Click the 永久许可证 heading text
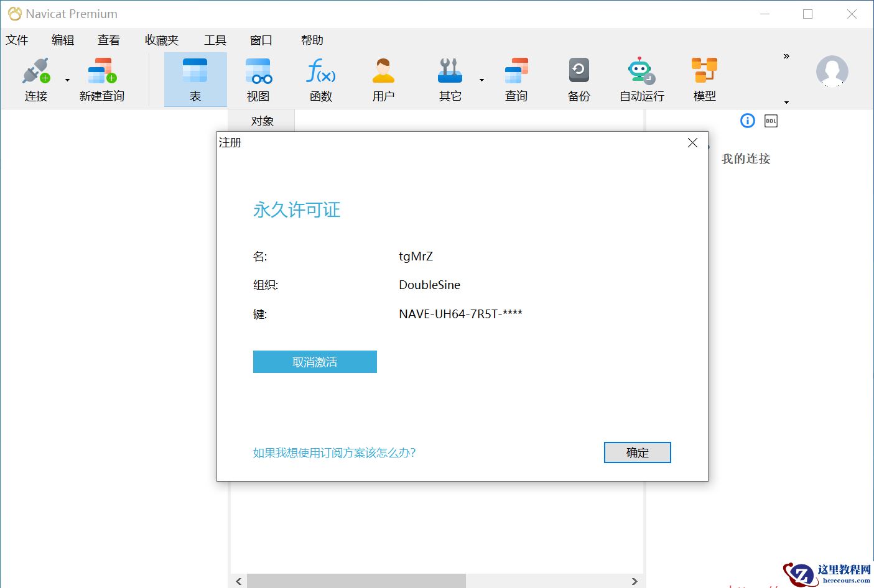 297,209
